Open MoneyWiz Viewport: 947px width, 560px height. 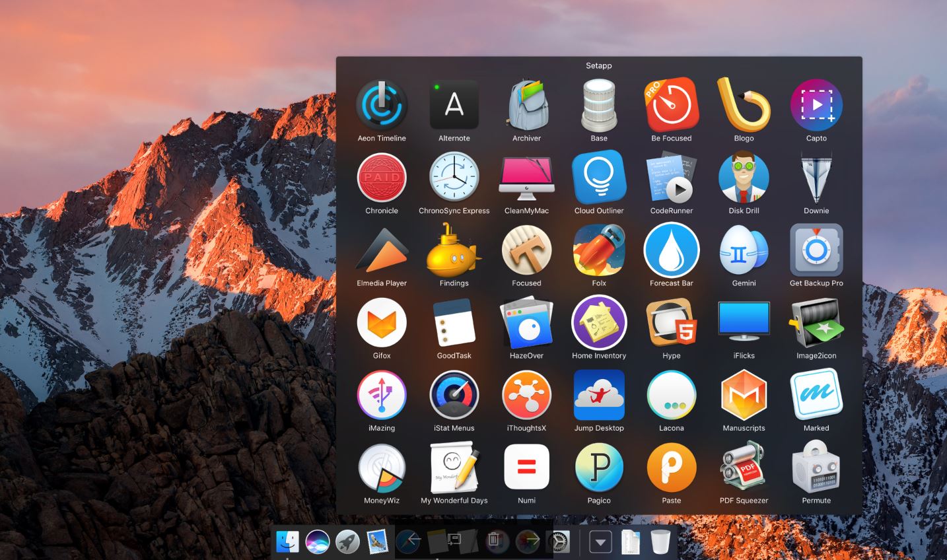pos(382,468)
